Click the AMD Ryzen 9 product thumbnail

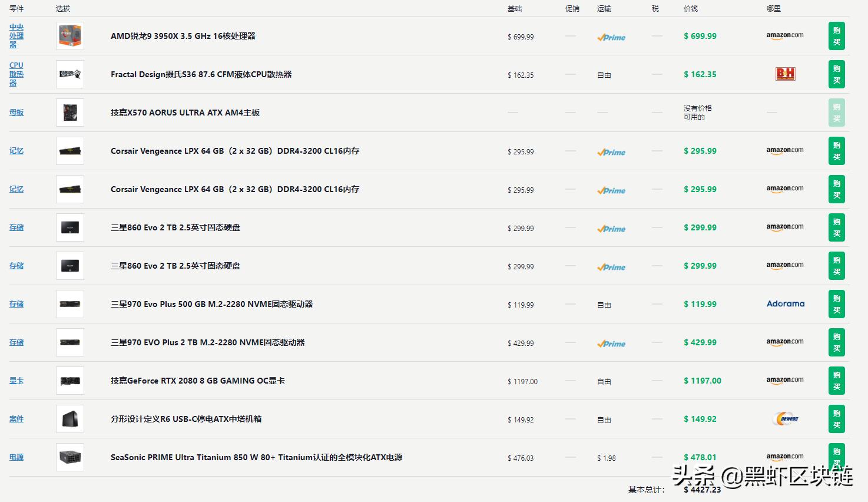click(x=69, y=36)
